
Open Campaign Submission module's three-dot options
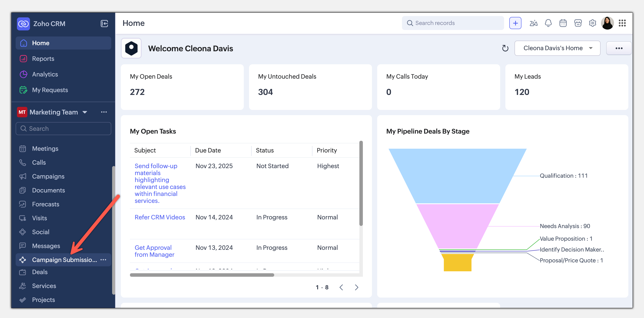pyautogui.click(x=103, y=260)
